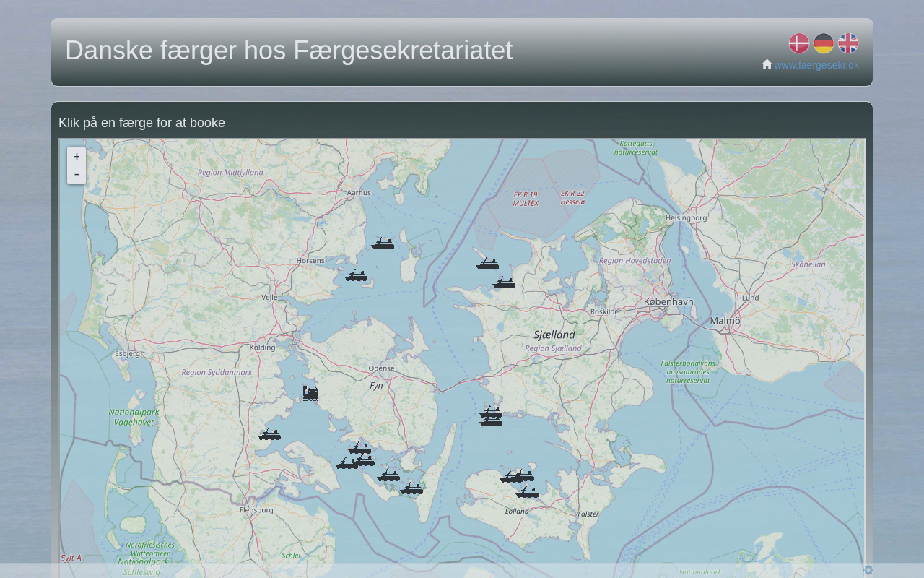
Task: Select the lower ferry icon on Sjælland's northwest coast
Action: [x=504, y=282]
